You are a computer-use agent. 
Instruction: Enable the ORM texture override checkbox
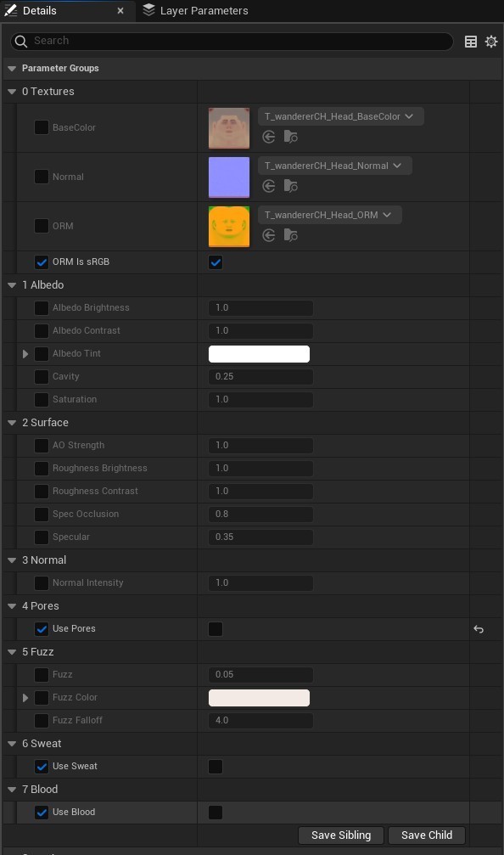(42, 226)
